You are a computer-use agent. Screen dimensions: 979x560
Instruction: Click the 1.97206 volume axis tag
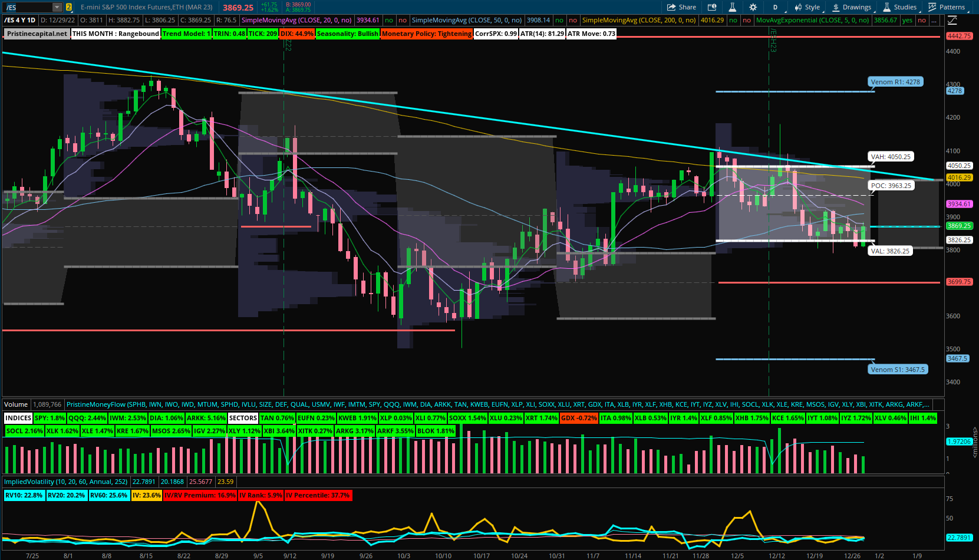click(x=959, y=442)
